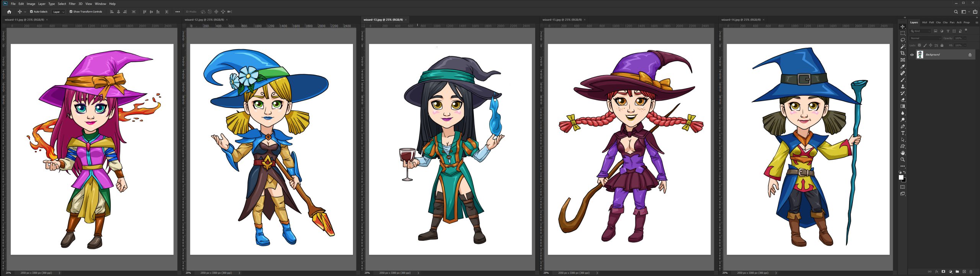Screen dimensions: 980x276
Task: Open the Window menu
Action: [x=100, y=4]
